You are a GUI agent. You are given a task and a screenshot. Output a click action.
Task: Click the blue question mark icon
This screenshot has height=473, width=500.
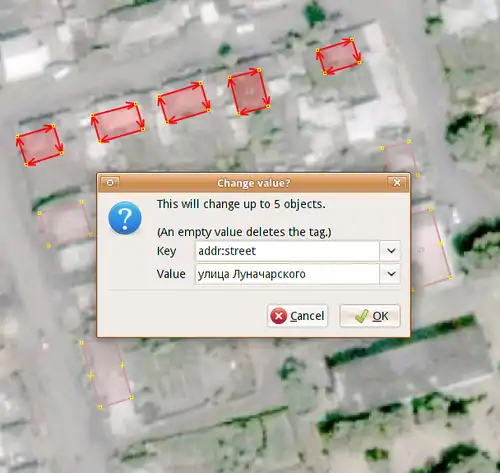[x=125, y=218]
